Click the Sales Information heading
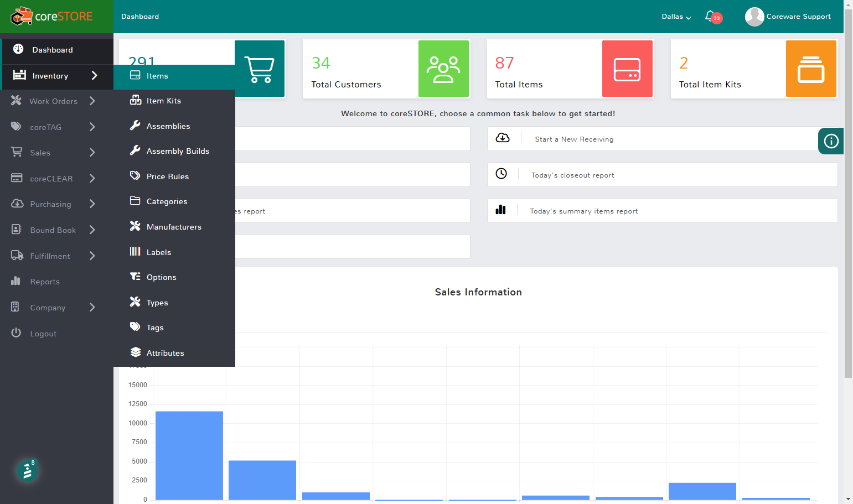Viewport: 853px width, 504px height. (x=478, y=292)
